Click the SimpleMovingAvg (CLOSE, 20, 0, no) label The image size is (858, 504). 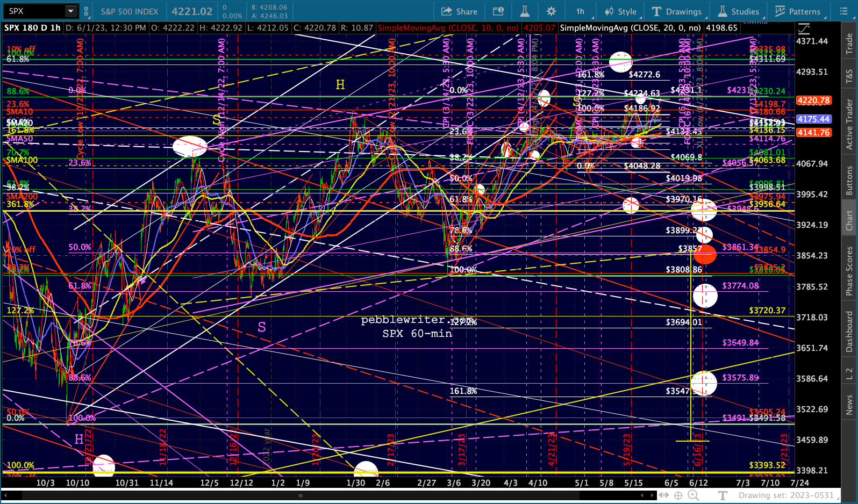click(x=631, y=28)
